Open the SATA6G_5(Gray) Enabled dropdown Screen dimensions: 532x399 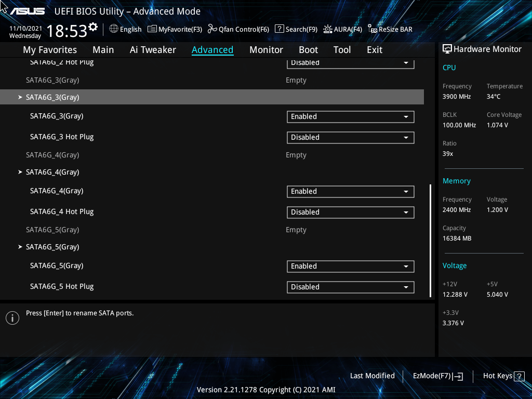coord(351,267)
